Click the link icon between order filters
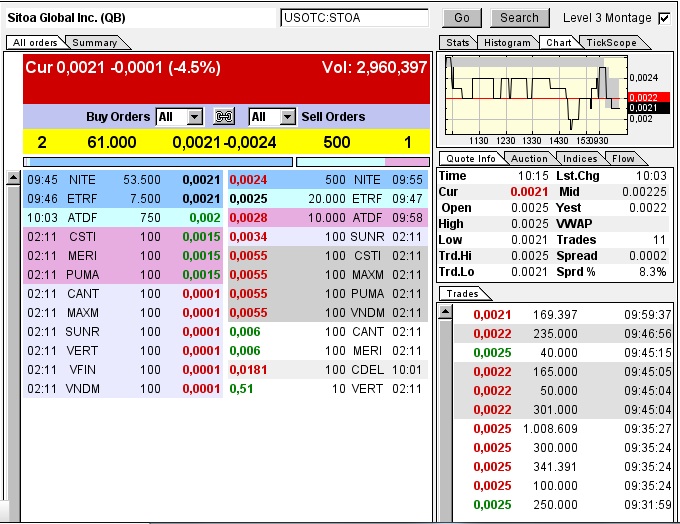680x524 pixels. [x=224, y=117]
